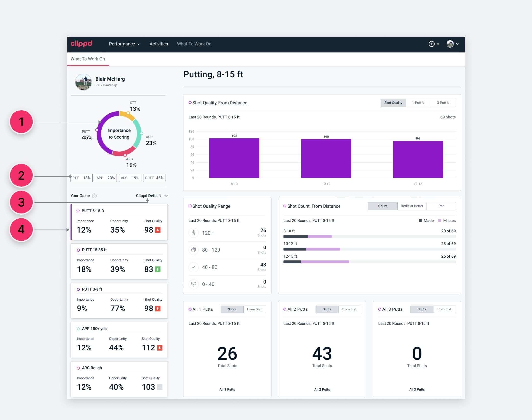This screenshot has height=420, width=532.
Task: Toggle From Dist. view in All 1 Putts
Action: (x=254, y=309)
